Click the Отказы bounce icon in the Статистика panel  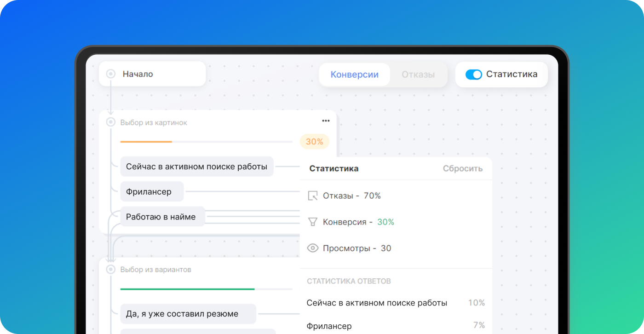(313, 196)
